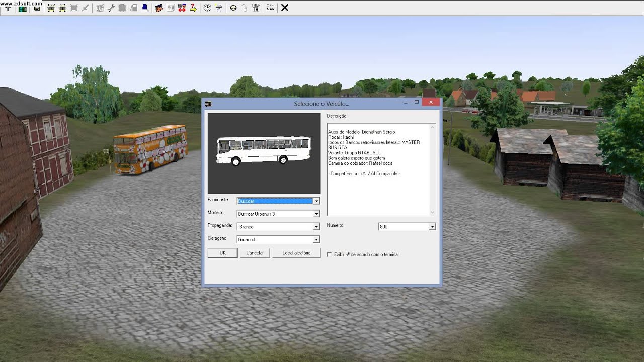This screenshot has height=362, width=644.
Task: Open the wrench repair tool icon
Action: click(111, 8)
